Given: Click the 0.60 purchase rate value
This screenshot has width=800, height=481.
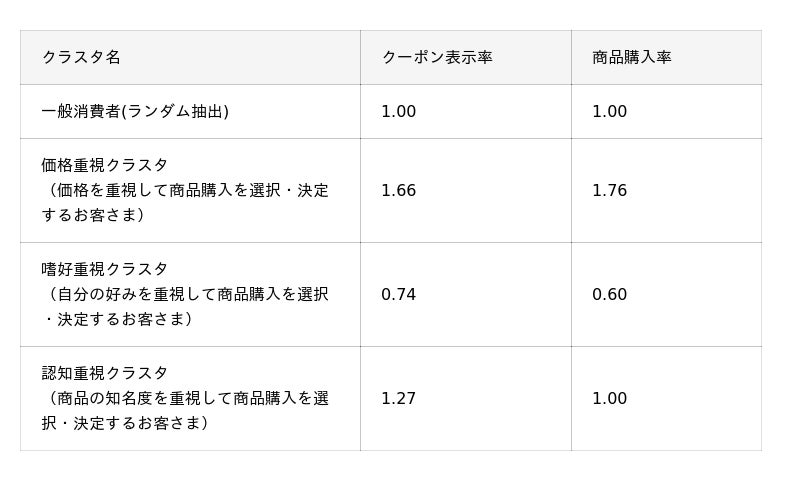Looking at the screenshot, I should (609, 294).
